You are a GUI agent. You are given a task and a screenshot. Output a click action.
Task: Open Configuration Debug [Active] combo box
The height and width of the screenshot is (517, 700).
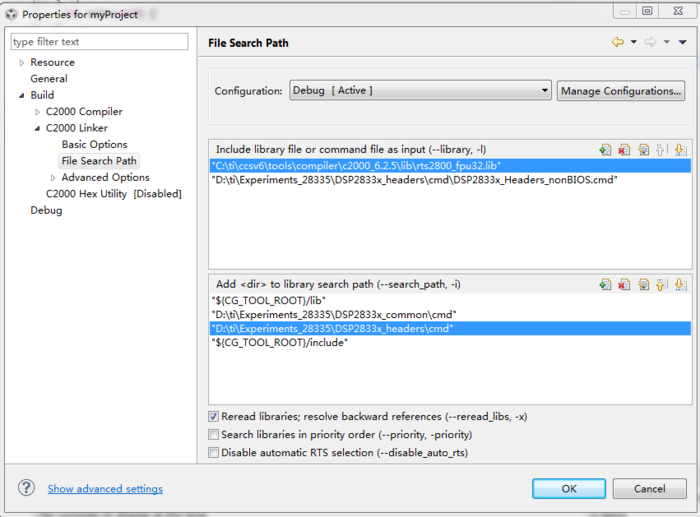click(x=420, y=90)
